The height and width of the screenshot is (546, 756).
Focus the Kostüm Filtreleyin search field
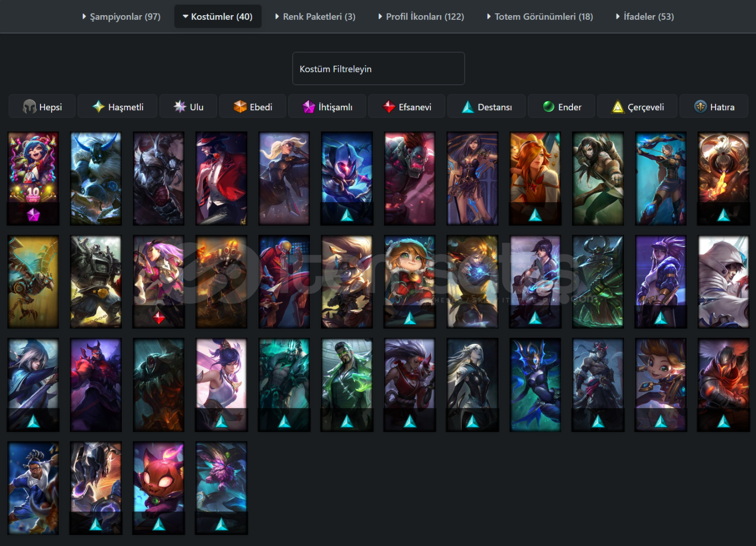(378, 69)
